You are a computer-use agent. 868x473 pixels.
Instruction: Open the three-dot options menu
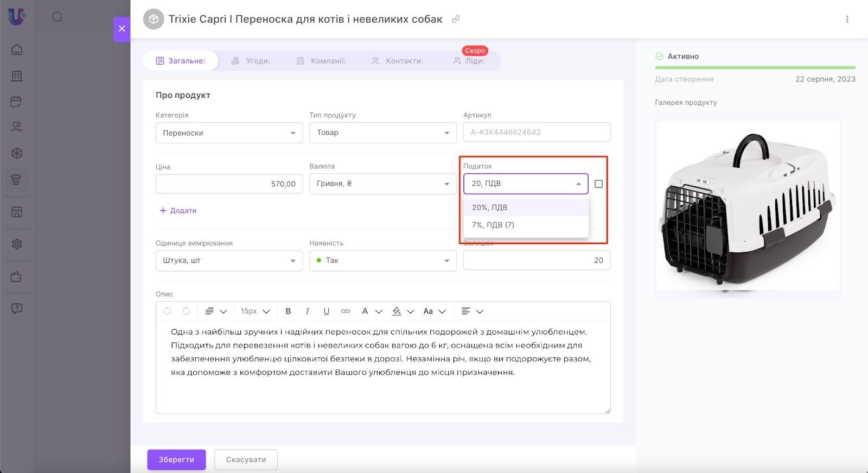(847, 19)
